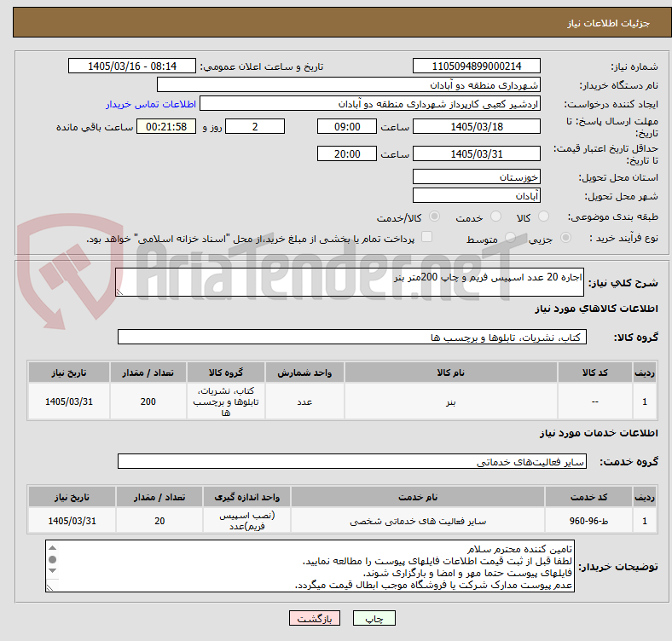Click the نام دستگاه خریدار field
Screen dimensions: 672x641
[349, 85]
